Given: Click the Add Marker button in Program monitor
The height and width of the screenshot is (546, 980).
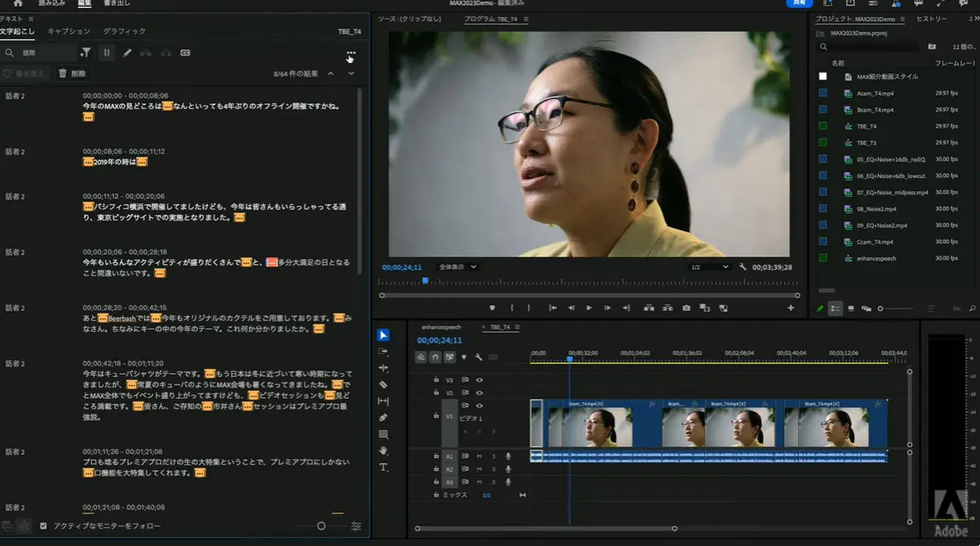Looking at the screenshot, I should click(492, 307).
